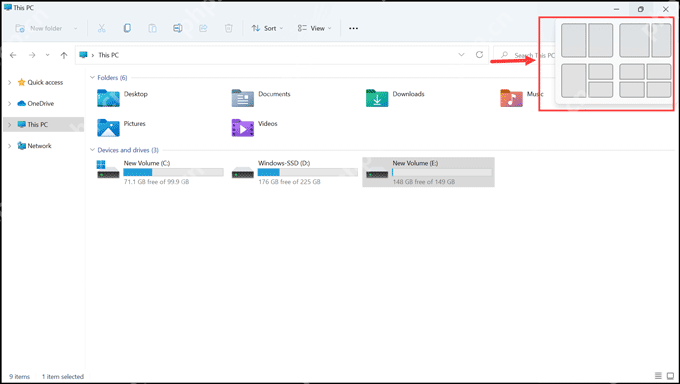680x384 pixels.
Task: Open the Music folder icon
Action: (x=511, y=98)
